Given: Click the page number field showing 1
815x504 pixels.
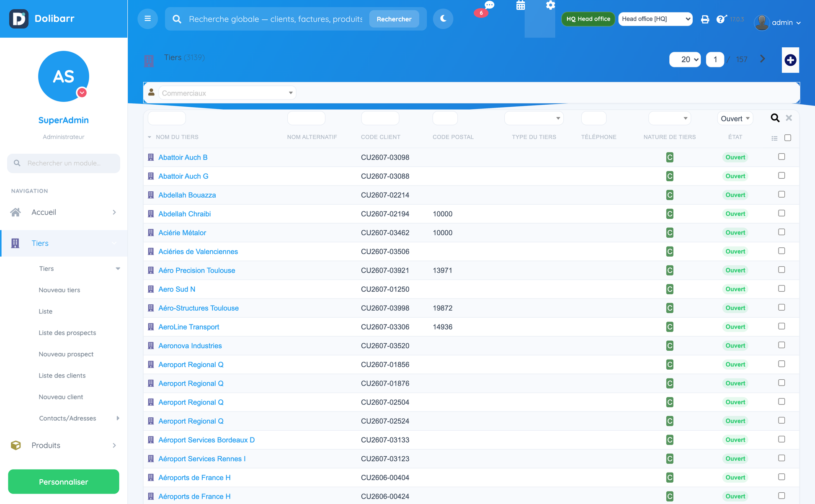Looking at the screenshot, I should tap(715, 59).
